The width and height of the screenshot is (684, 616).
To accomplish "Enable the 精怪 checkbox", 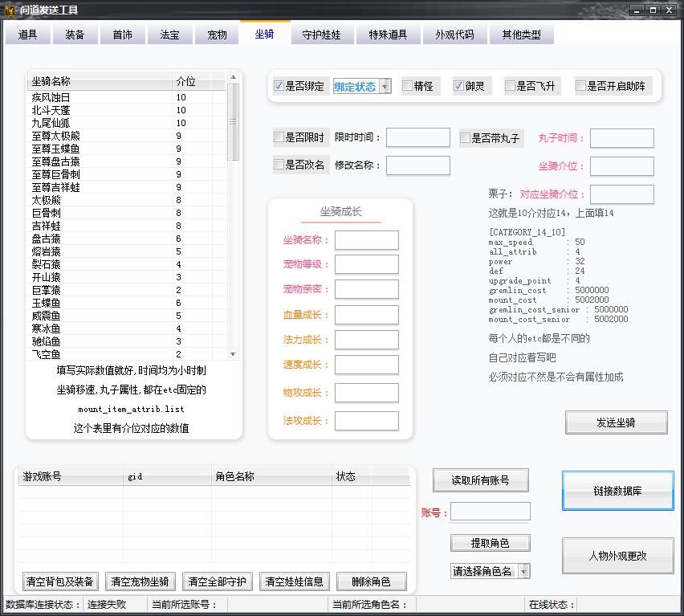I will (408, 86).
